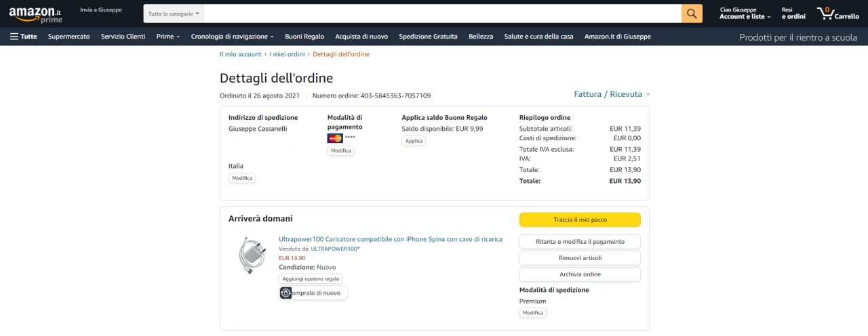Open Servizio Clienti

(x=123, y=37)
